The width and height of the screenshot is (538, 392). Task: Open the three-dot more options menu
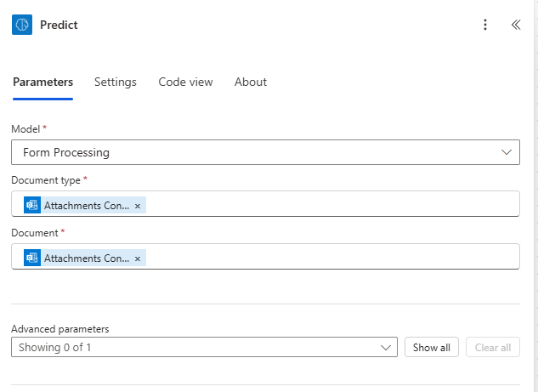coord(485,25)
